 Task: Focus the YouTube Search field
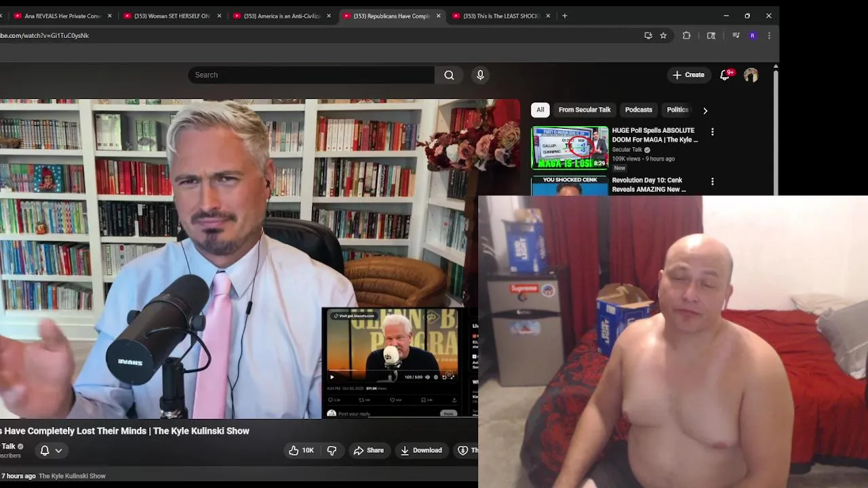pos(311,75)
